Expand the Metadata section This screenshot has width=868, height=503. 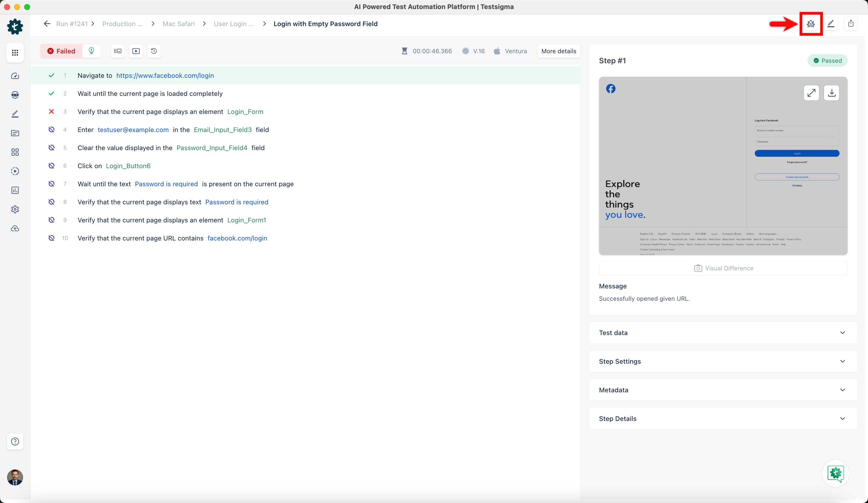tap(723, 390)
